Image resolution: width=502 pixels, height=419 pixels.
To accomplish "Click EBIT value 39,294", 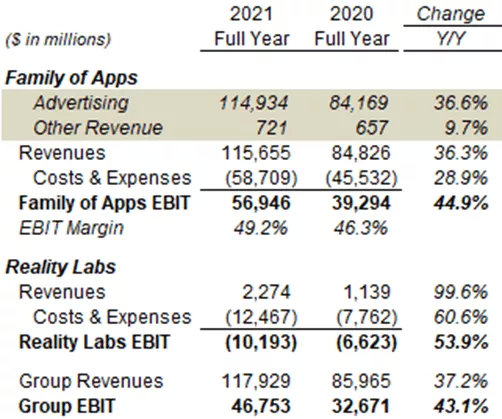I will [x=361, y=203].
